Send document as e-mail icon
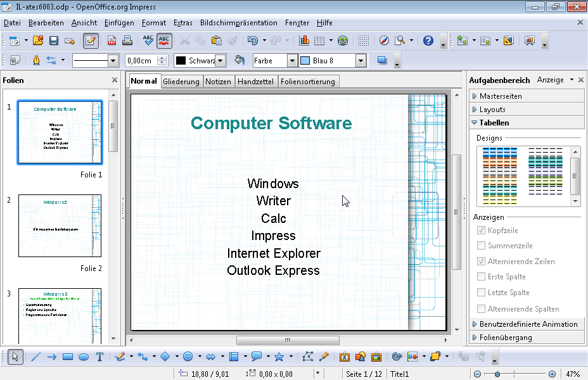The width and height of the screenshot is (588, 380). point(70,41)
